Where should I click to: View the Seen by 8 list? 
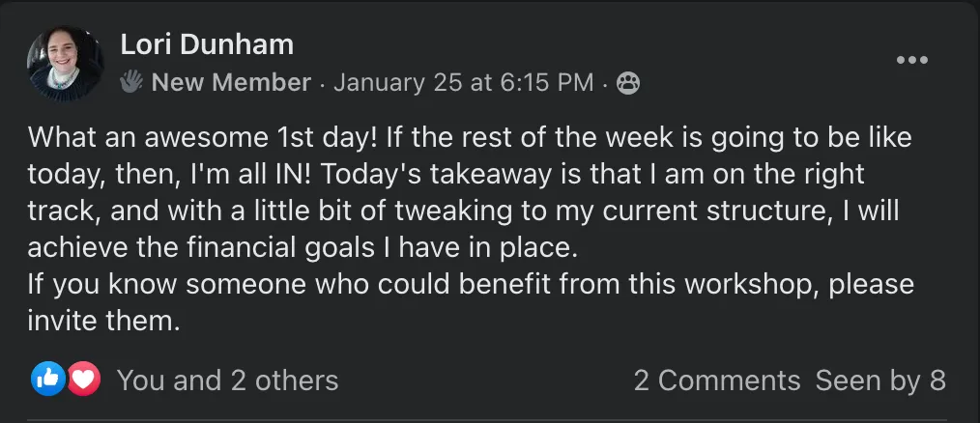pyautogui.click(x=880, y=381)
